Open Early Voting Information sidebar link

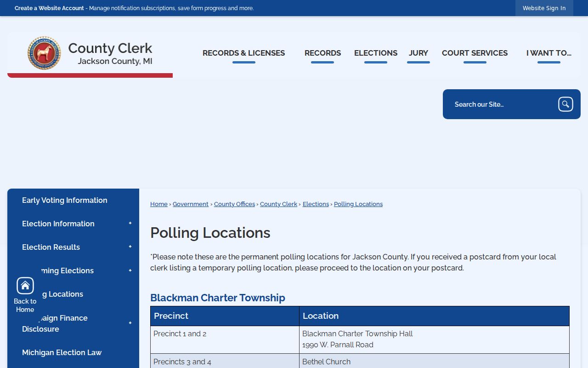click(x=65, y=200)
